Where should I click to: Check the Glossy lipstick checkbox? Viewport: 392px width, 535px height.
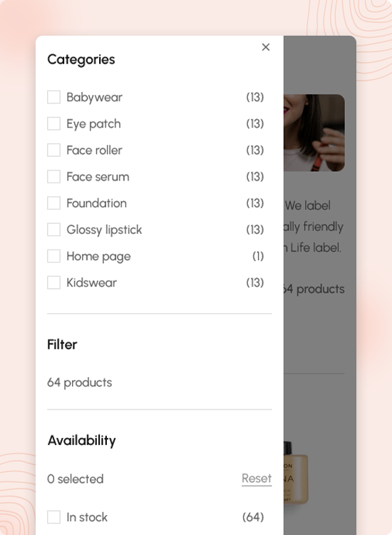click(x=54, y=230)
